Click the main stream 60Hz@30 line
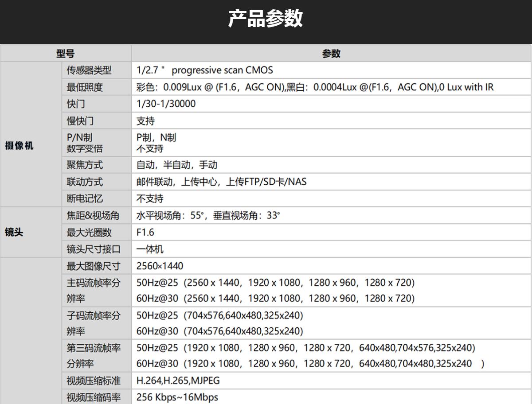This screenshot has height=404, width=532. [275, 298]
